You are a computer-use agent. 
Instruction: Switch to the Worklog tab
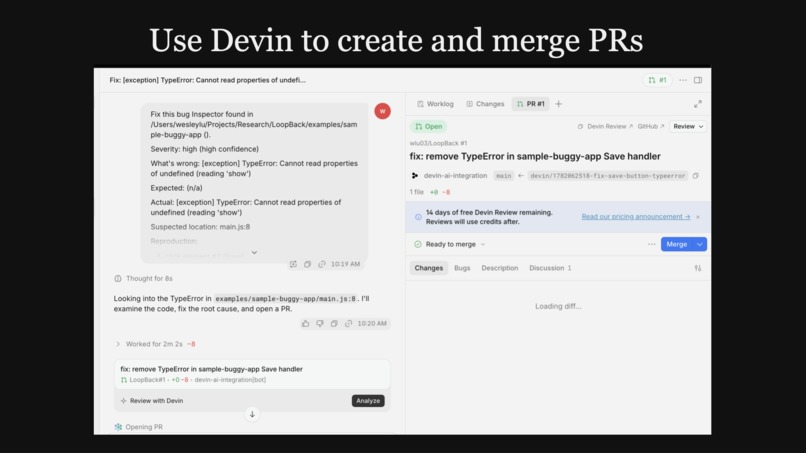435,104
